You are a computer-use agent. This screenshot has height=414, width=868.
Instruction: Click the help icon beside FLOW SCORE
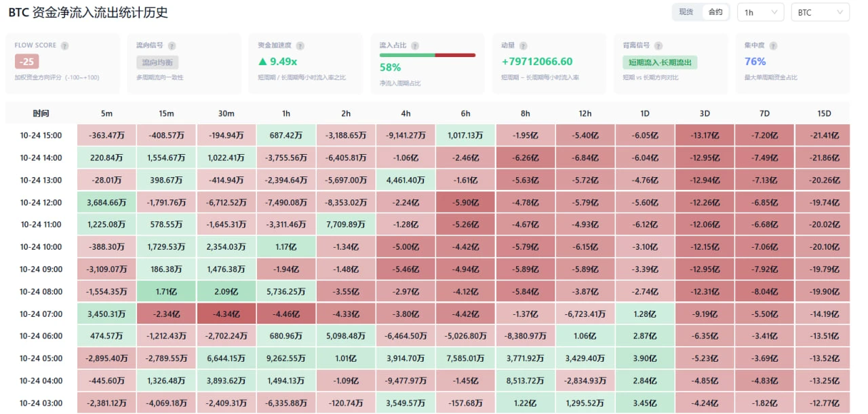point(64,45)
